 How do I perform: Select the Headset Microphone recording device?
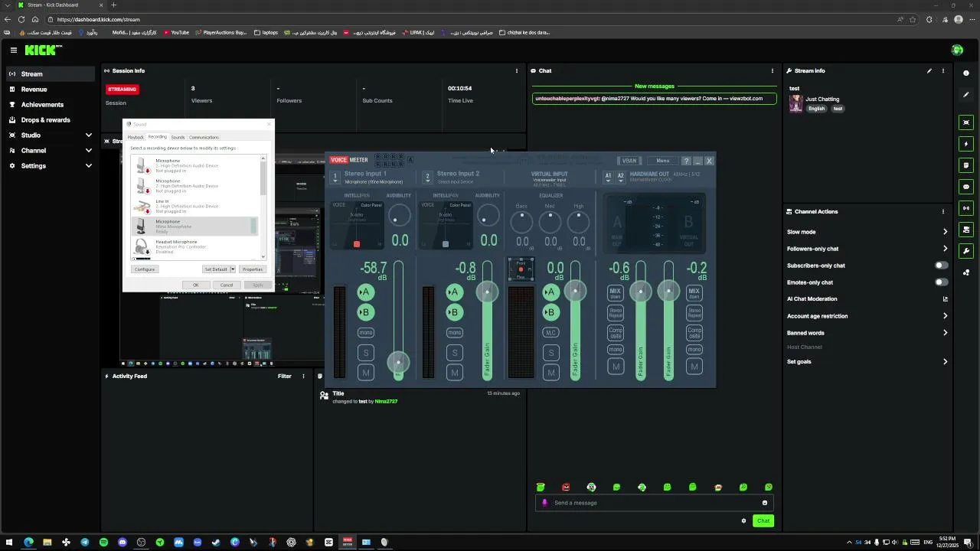194,246
